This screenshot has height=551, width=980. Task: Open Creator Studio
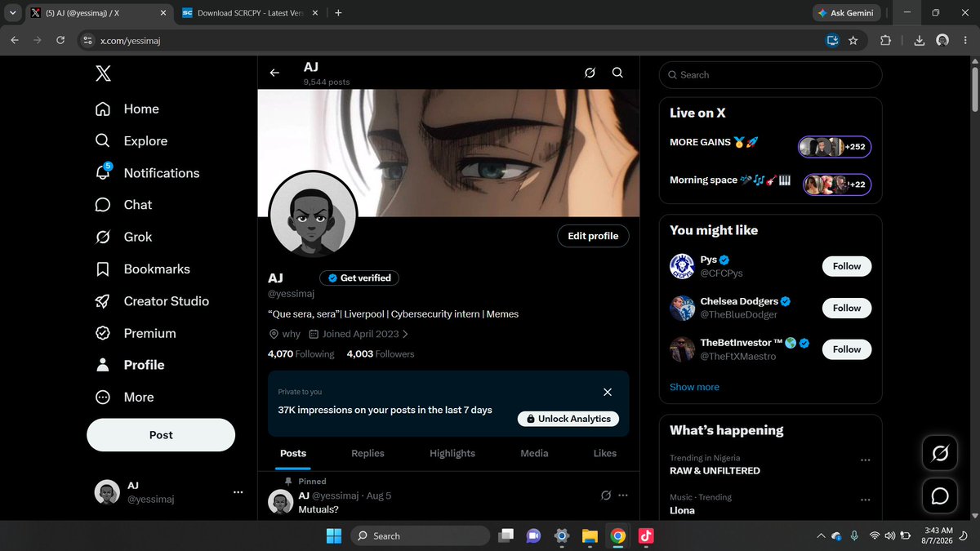[152, 301]
